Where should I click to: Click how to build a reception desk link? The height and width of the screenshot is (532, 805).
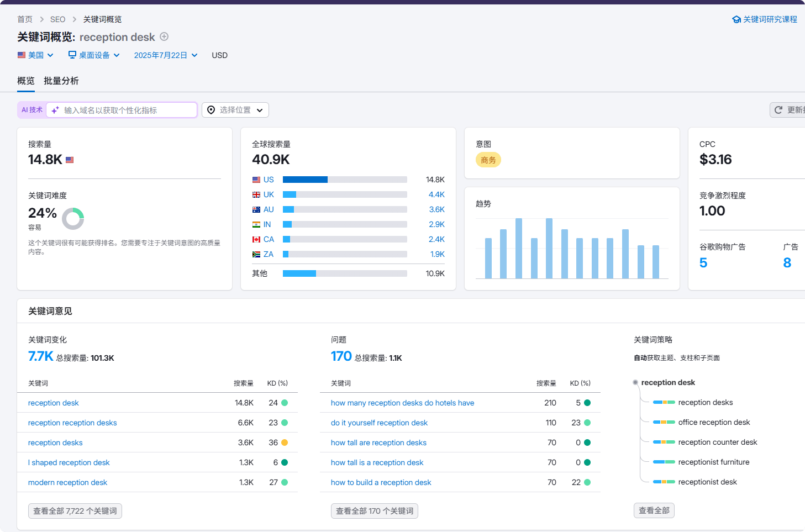point(381,482)
